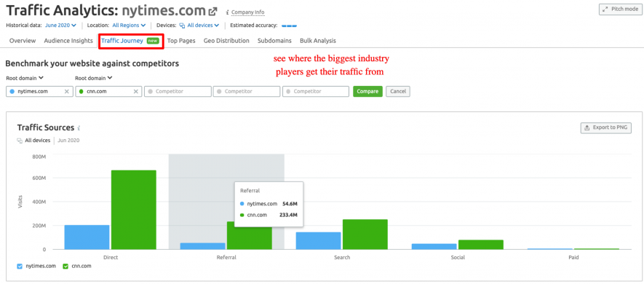
Task: Switch to the Subdomains tab
Action: pyautogui.click(x=274, y=41)
